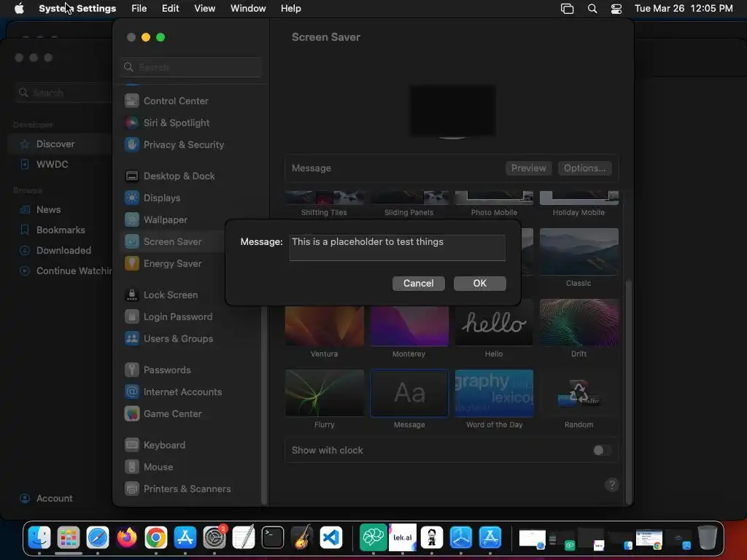Open the Help menu
Image resolution: width=747 pixels, height=560 pixels.
point(290,9)
